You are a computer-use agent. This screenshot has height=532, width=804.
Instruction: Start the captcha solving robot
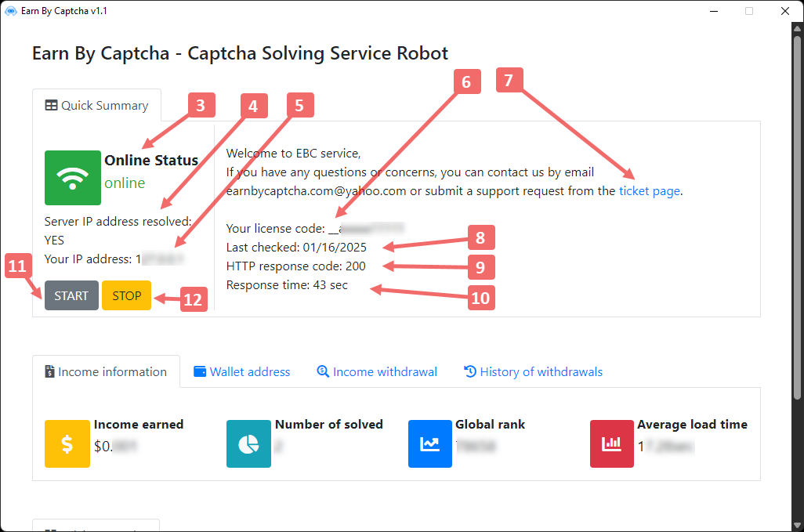point(71,295)
